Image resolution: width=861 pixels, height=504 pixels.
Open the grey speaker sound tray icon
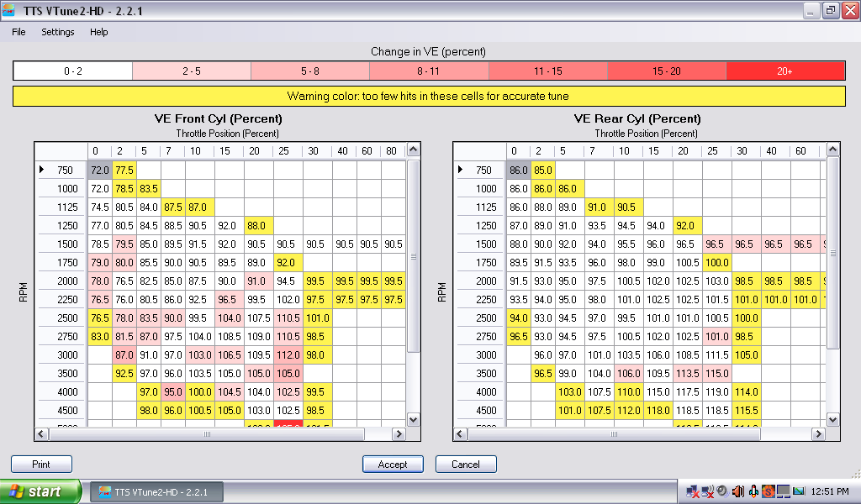(x=722, y=491)
